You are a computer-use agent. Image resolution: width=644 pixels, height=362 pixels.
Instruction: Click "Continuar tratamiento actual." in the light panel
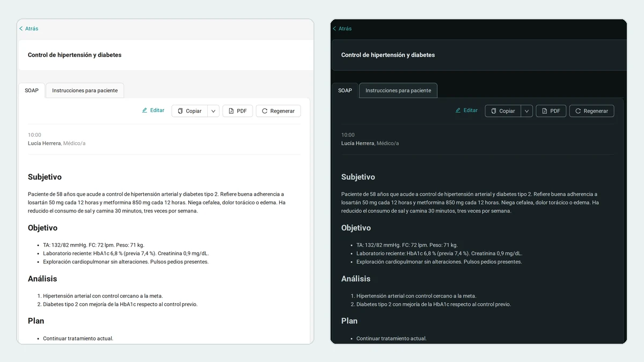click(x=78, y=339)
